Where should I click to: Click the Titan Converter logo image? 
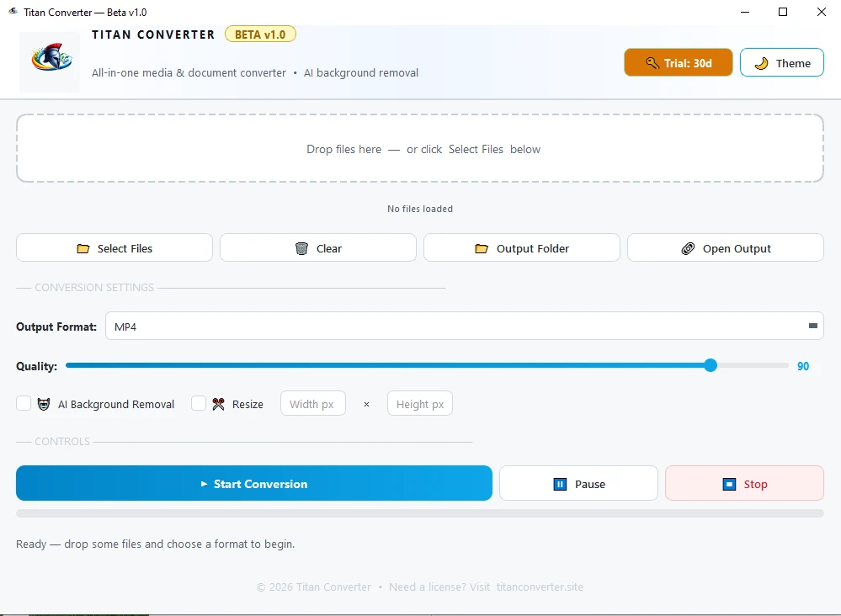tap(48, 61)
